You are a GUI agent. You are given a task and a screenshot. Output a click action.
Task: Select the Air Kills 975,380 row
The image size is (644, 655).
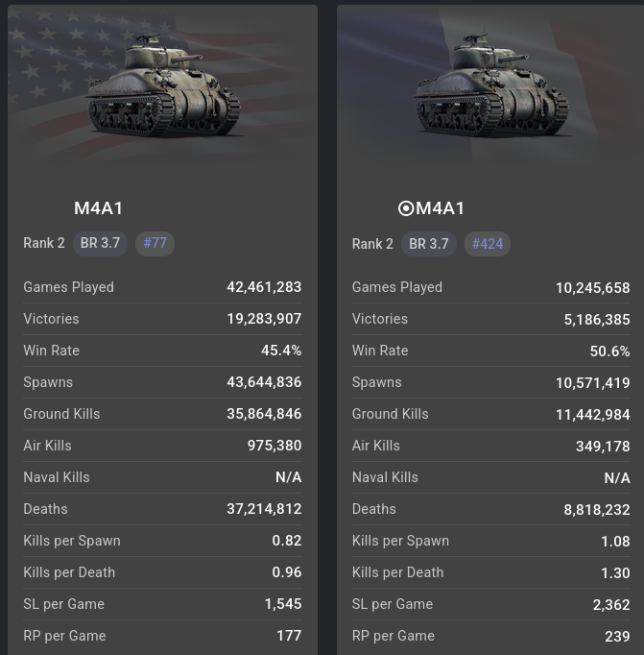point(162,446)
